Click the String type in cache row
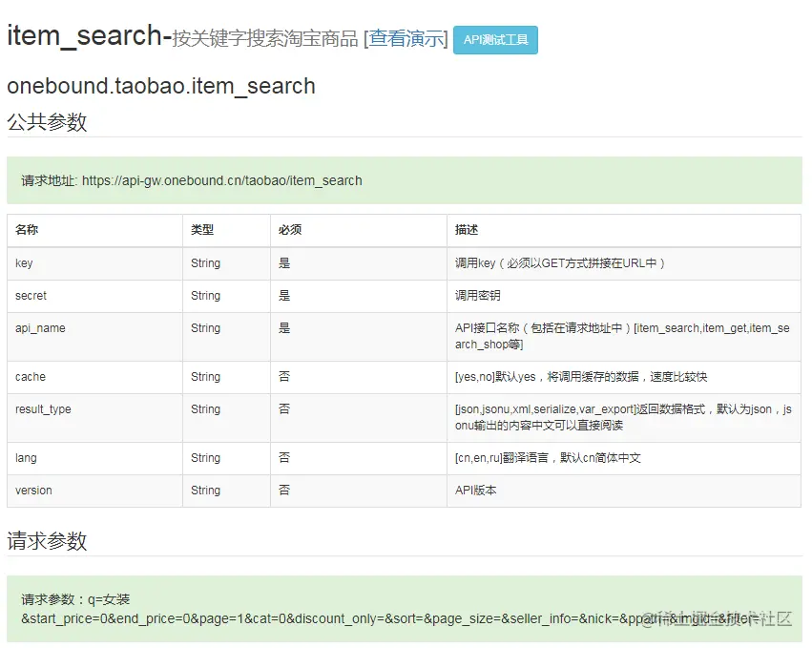This screenshot has height=648, width=812. pyautogui.click(x=205, y=377)
